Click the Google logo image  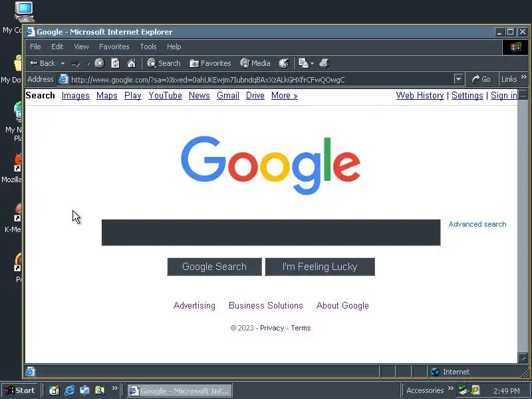(271, 165)
